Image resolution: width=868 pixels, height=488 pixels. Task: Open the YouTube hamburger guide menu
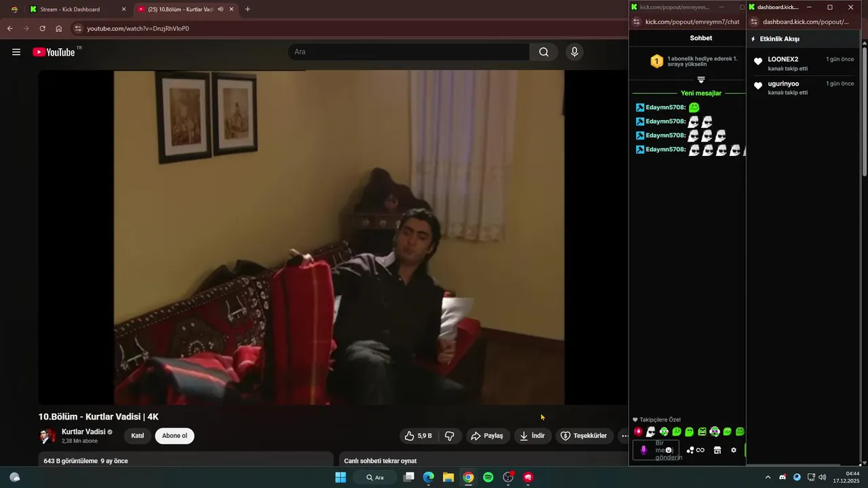pyautogui.click(x=16, y=52)
